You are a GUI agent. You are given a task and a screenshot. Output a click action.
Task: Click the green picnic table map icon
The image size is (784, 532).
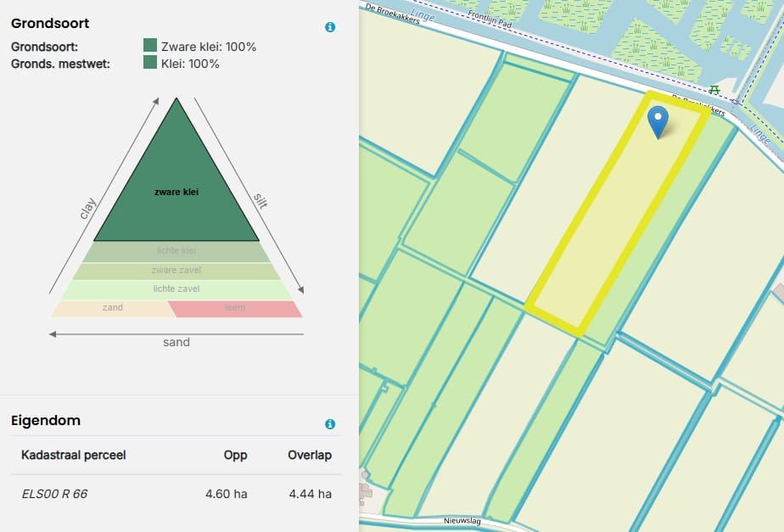[x=714, y=89]
